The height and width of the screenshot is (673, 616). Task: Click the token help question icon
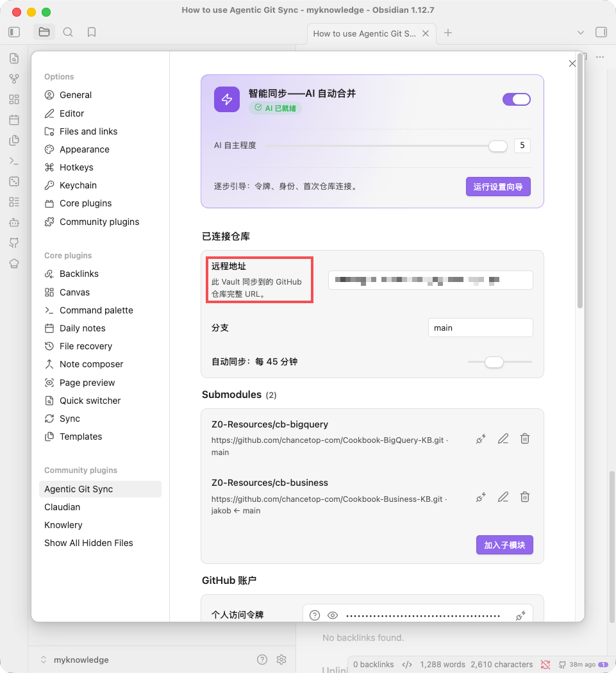tap(315, 615)
